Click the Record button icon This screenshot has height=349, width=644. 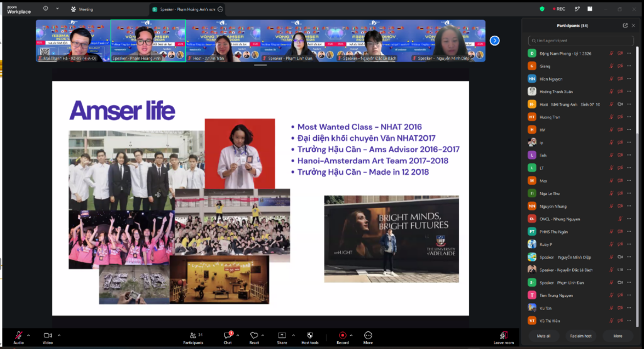pyautogui.click(x=342, y=335)
